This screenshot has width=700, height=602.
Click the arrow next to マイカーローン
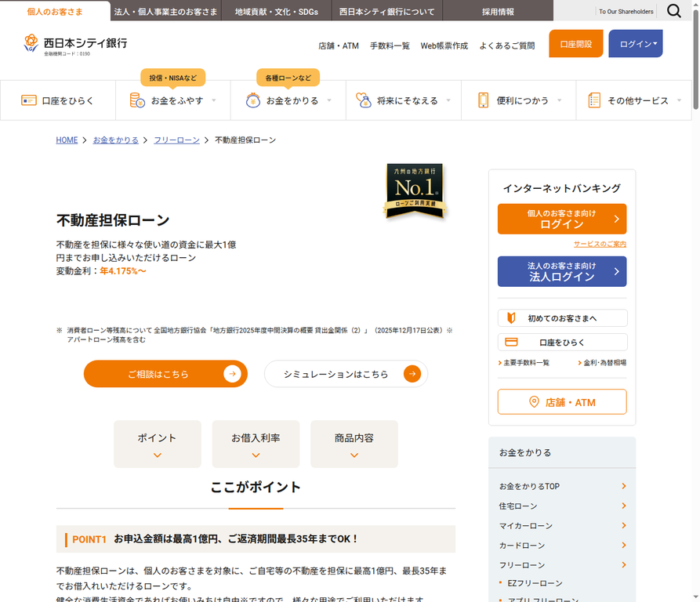[624, 525]
